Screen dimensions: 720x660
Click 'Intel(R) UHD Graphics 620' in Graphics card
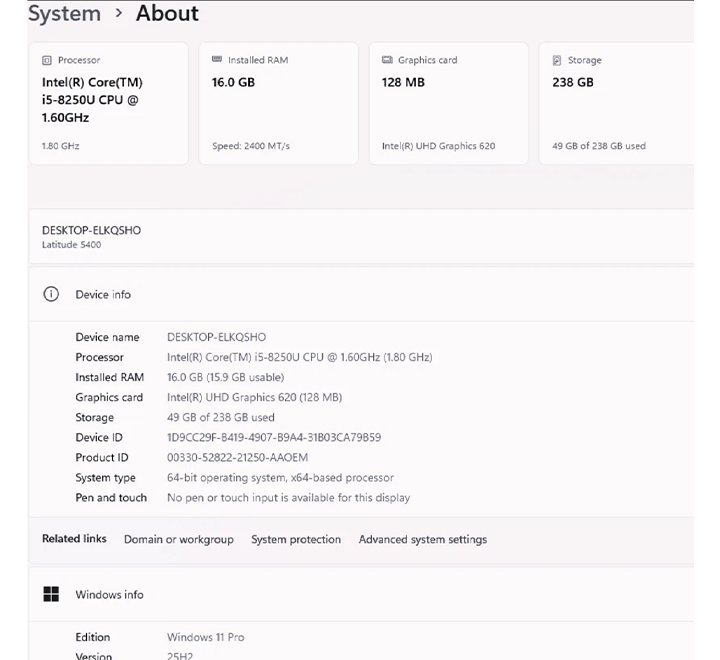pos(439,146)
